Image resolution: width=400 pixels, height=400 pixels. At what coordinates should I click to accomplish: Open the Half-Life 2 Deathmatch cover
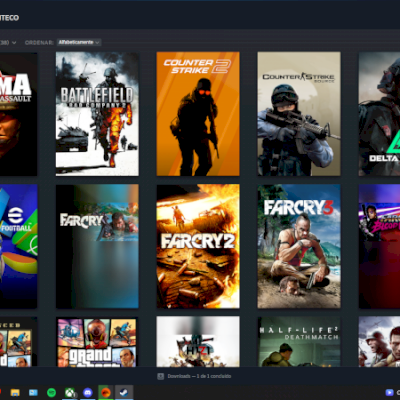coord(299,342)
